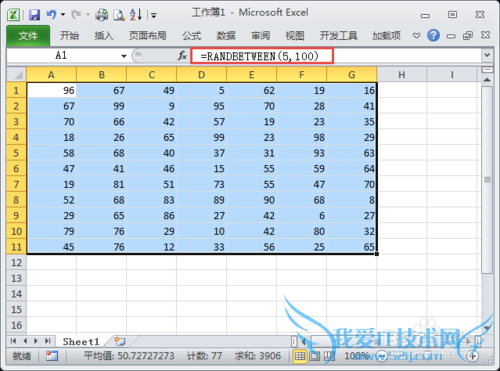This screenshot has width=500, height=371.
Task: Click the fx Insert Function icon
Action: (x=182, y=56)
